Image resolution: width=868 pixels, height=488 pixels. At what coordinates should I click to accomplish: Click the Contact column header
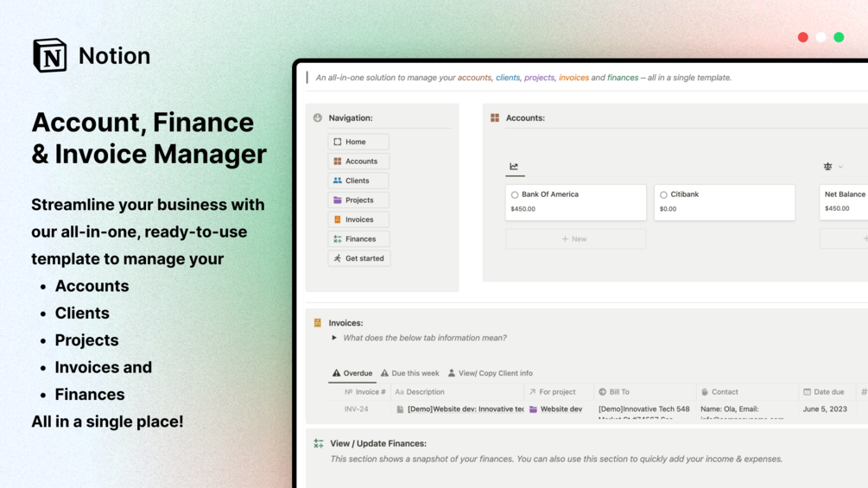point(747,392)
